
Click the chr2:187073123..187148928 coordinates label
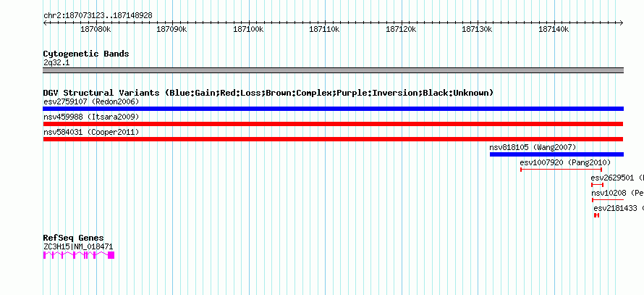pyautogui.click(x=98, y=16)
